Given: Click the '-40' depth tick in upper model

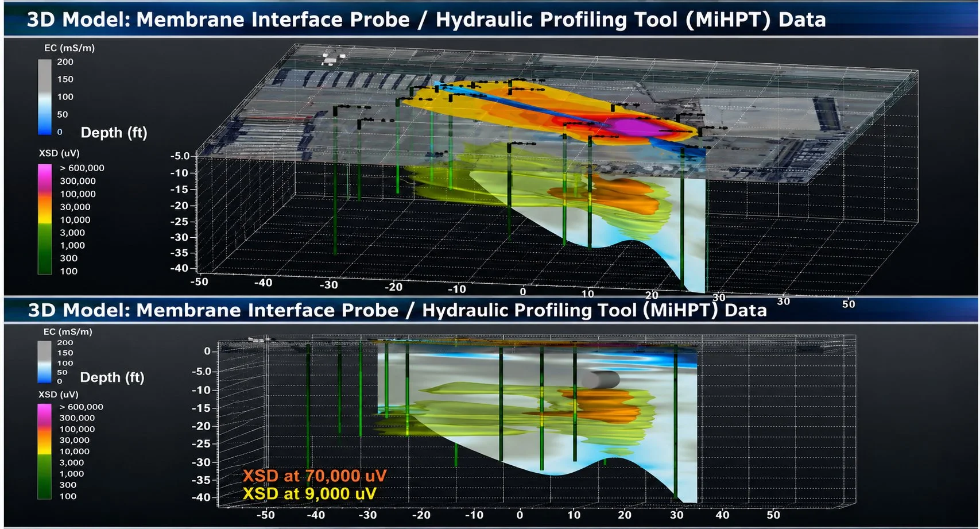Looking at the screenshot, I should click(x=179, y=268).
